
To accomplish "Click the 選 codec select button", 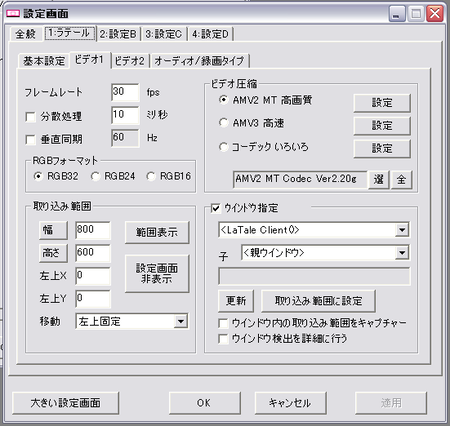I will [x=378, y=180].
